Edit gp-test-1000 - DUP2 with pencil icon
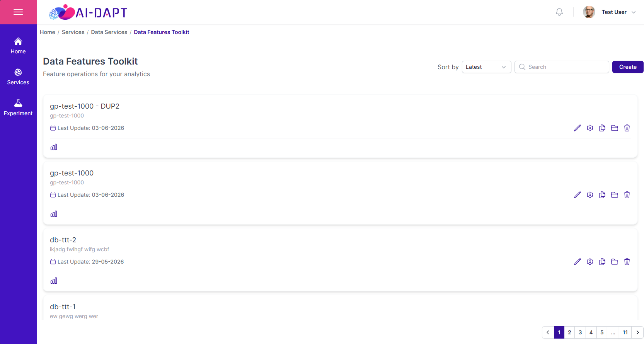 point(578,128)
